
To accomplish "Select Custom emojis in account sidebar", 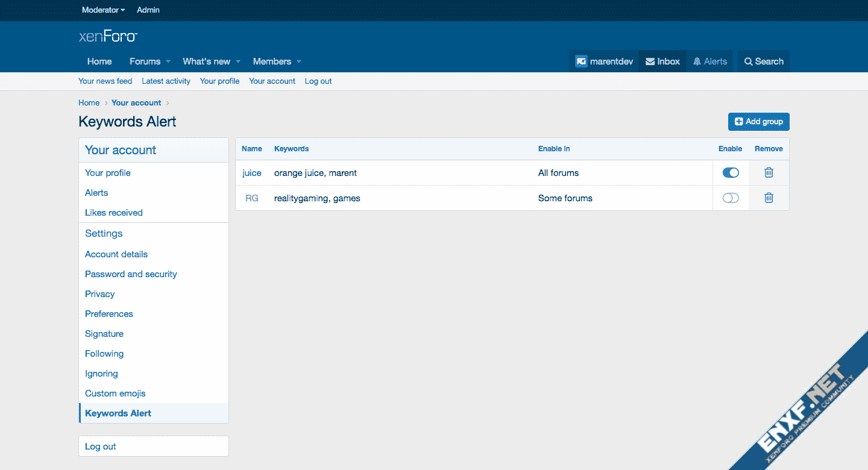I will coord(115,393).
